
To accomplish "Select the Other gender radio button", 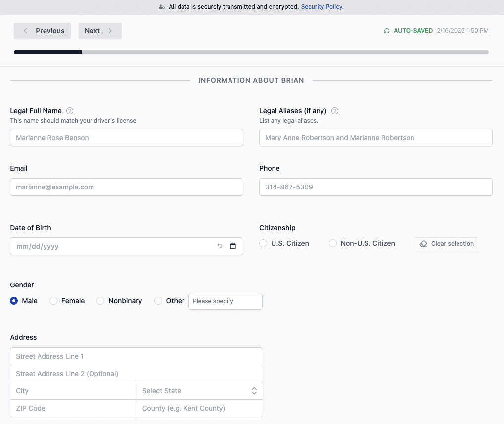I will [158, 301].
